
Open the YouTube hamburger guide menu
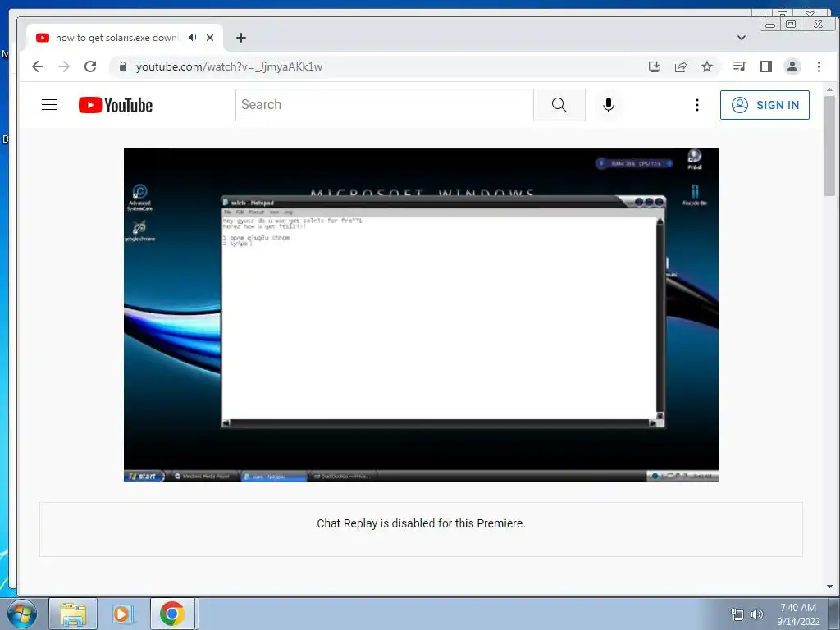click(49, 104)
